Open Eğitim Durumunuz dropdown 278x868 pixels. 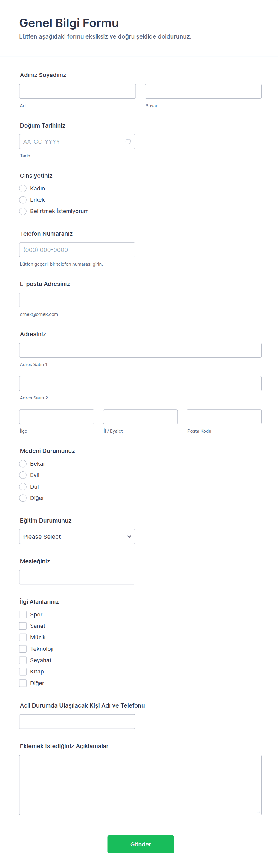(77, 536)
